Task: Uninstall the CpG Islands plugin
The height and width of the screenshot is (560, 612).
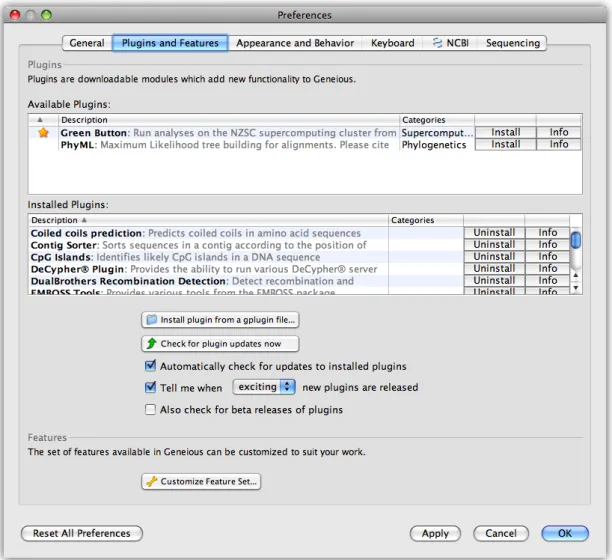Action: tap(494, 256)
